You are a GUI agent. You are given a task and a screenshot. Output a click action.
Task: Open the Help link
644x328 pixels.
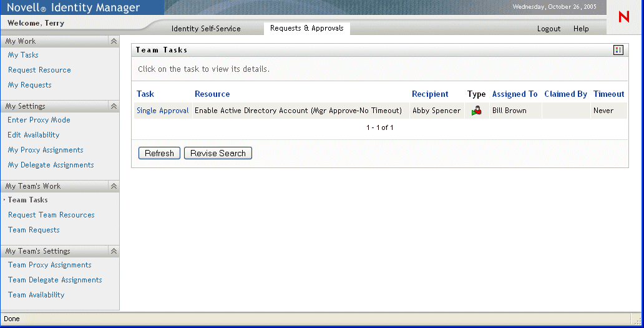[x=581, y=28]
